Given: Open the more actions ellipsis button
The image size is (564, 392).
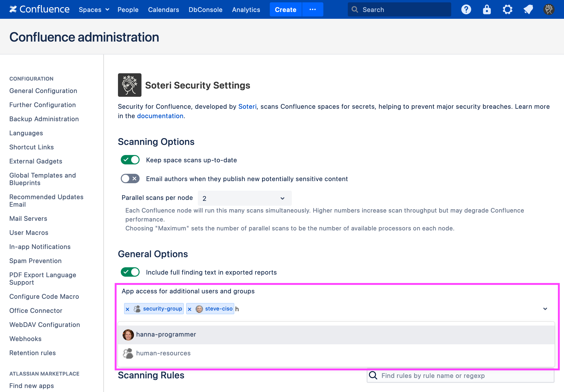Looking at the screenshot, I should point(312,10).
